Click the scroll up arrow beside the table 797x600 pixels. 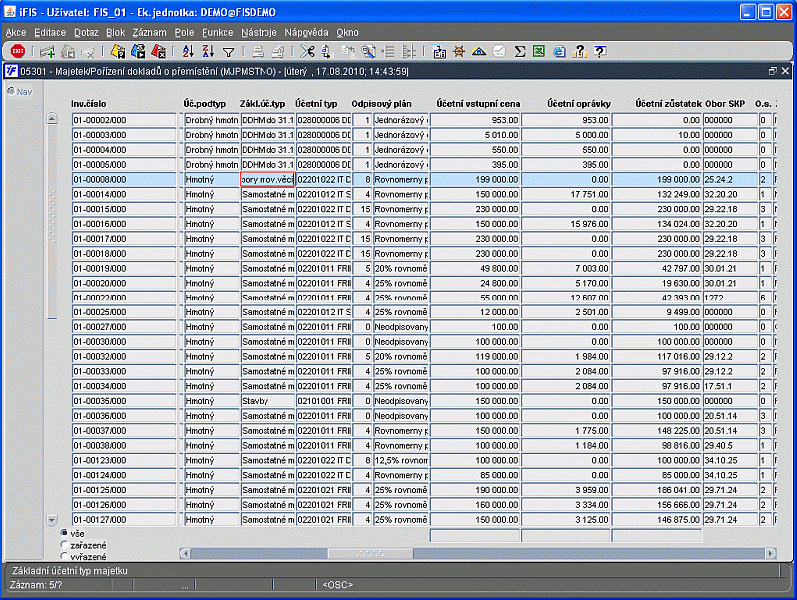point(53,119)
